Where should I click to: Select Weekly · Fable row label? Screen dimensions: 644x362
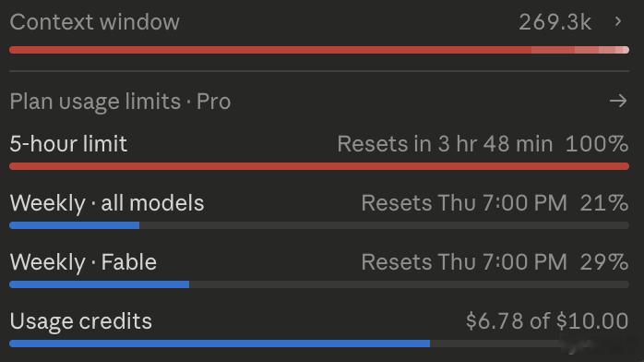[x=83, y=262]
